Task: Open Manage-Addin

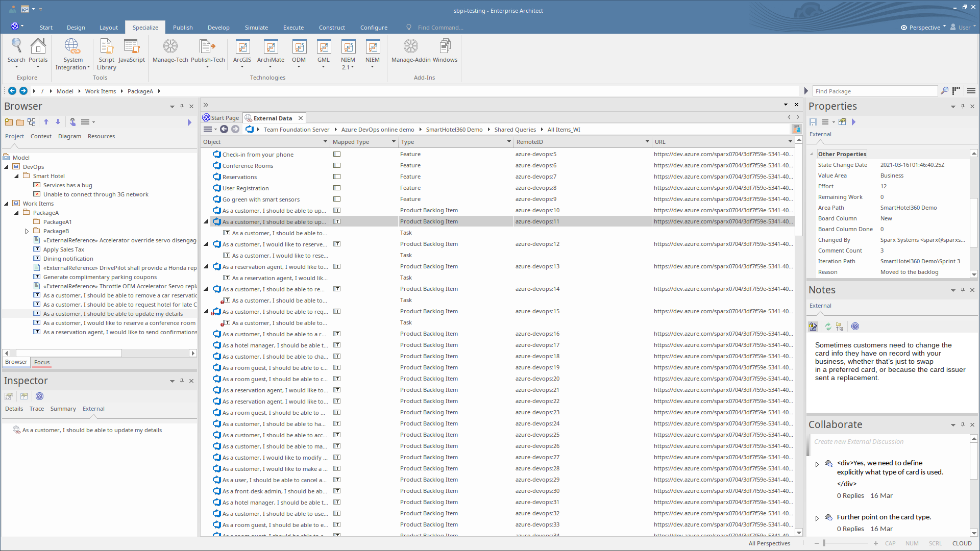Action: [411, 51]
